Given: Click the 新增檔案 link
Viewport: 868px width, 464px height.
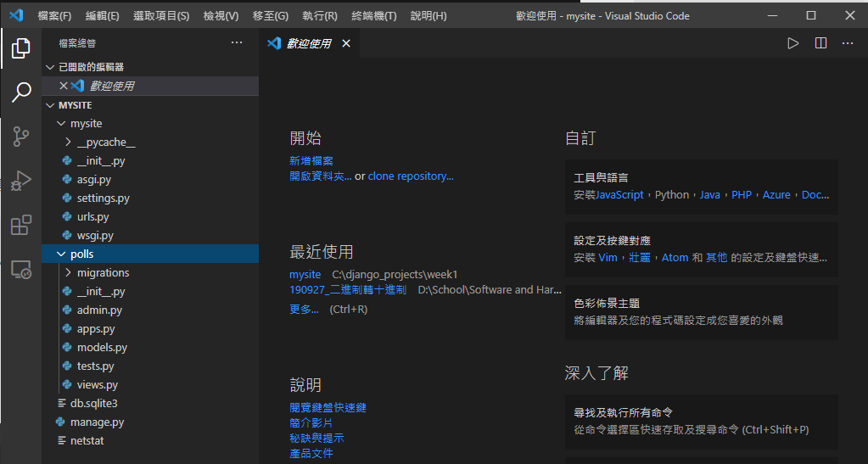Looking at the screenshot, I should (311, 161).
